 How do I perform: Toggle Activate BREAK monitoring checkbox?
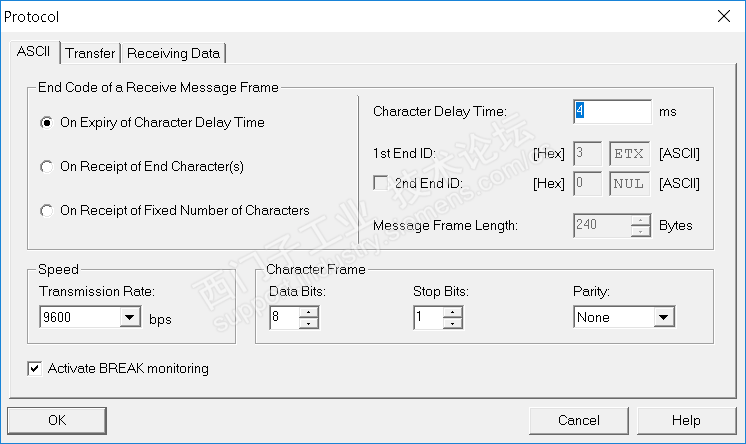point(35,369)
